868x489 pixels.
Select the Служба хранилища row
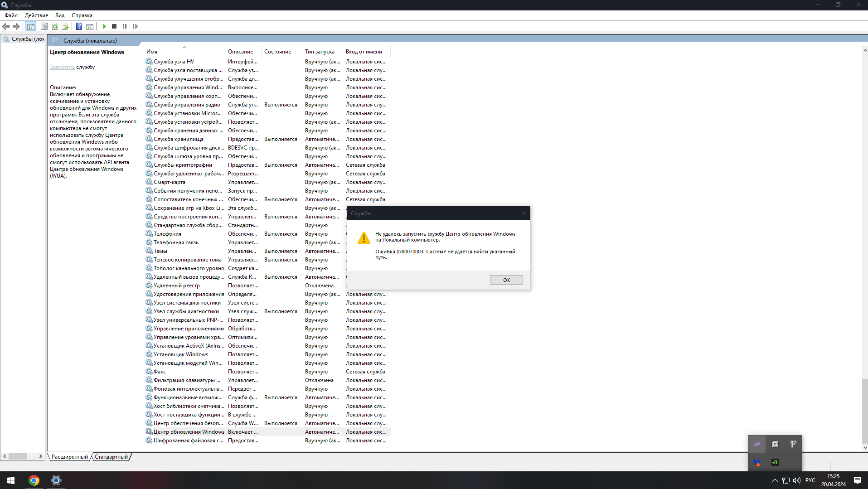[x=267, y=139]
